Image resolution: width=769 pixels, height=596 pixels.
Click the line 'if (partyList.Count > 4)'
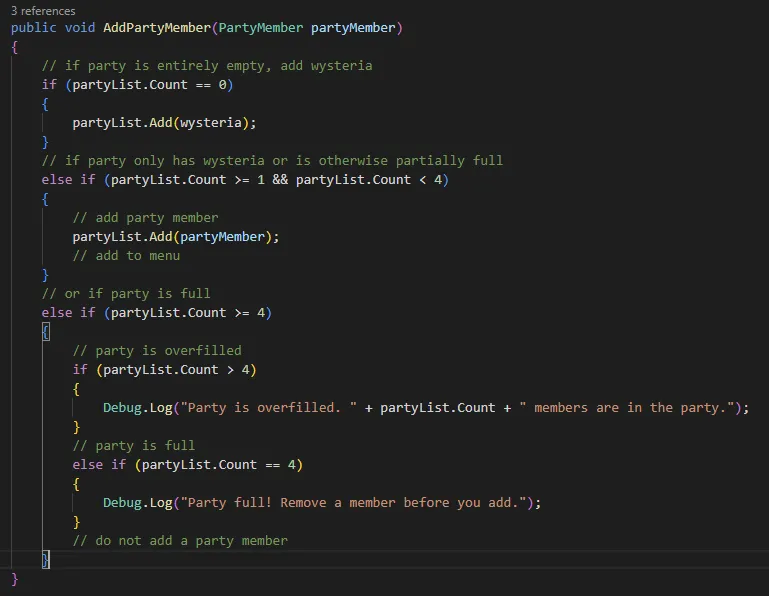tap(164, 370)
